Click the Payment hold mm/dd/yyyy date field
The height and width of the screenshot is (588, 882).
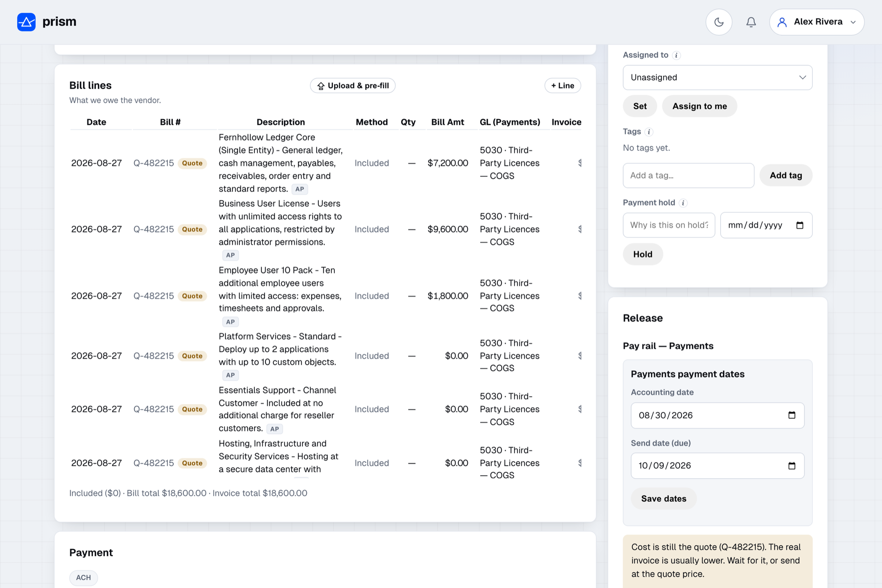click(x=766, y=225)
